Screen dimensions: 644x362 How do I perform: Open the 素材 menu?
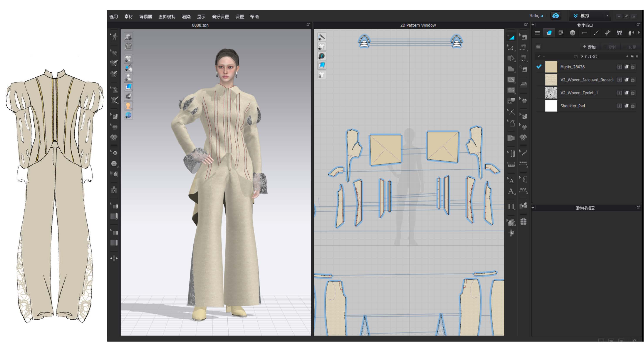click(129, 17)
